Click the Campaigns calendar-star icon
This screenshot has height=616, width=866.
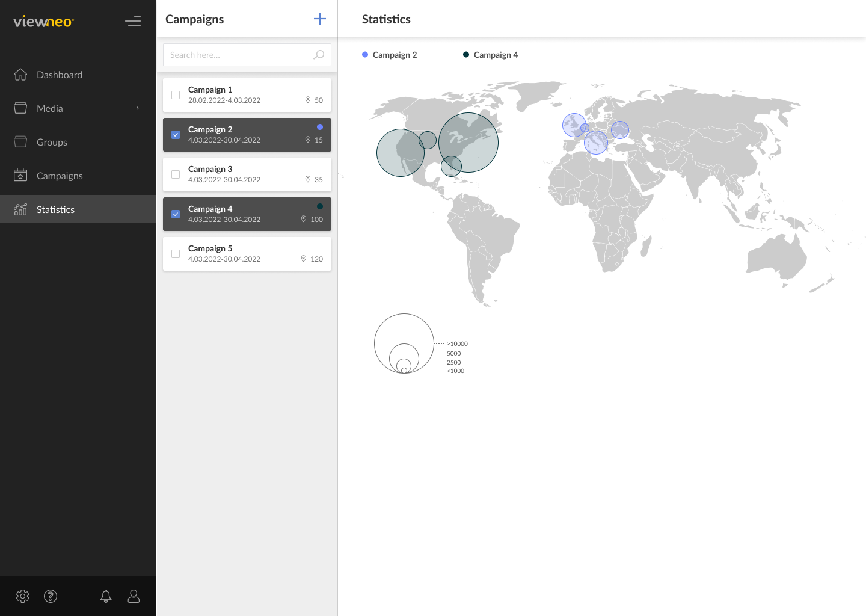(20, 176)
